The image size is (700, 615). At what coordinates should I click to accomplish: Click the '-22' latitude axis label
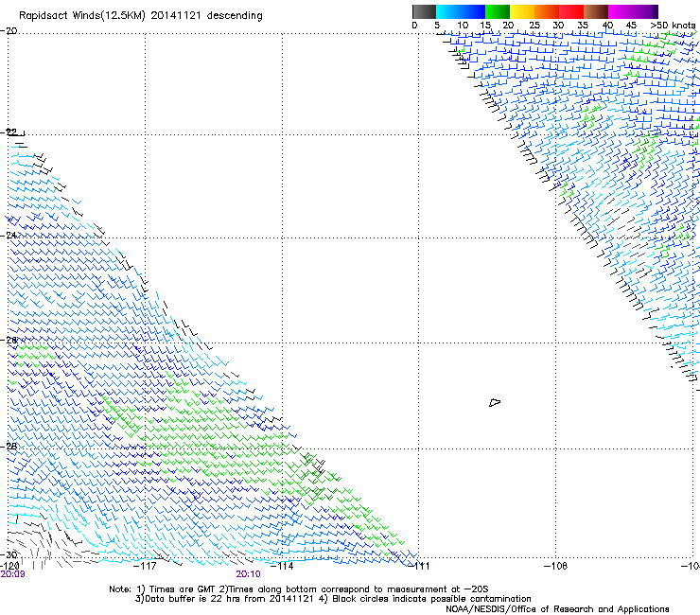(x=9, y=132)
